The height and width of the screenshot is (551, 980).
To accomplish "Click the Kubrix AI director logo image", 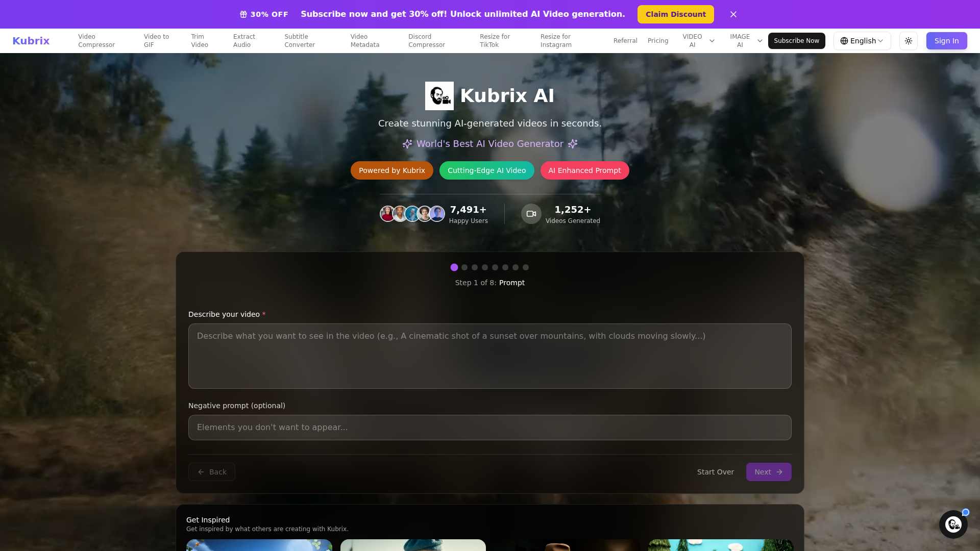I will (x=439, y=96).
